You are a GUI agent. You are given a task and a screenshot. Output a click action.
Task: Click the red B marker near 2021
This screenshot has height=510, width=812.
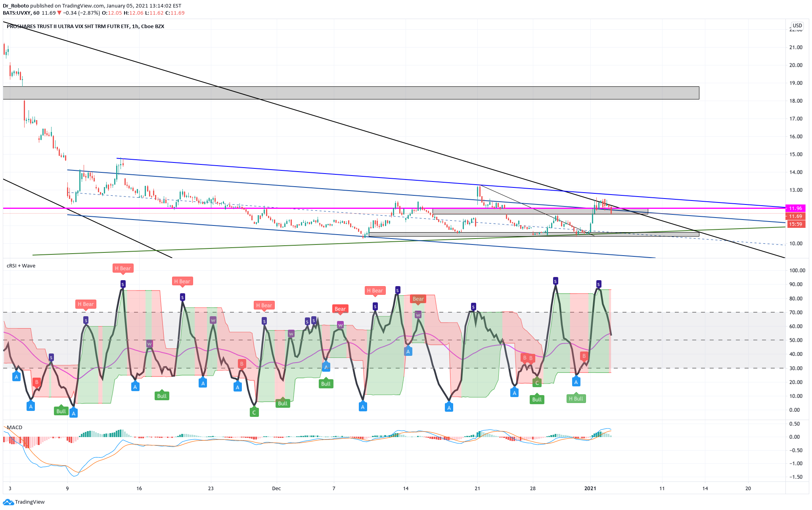tap(584, 356)
